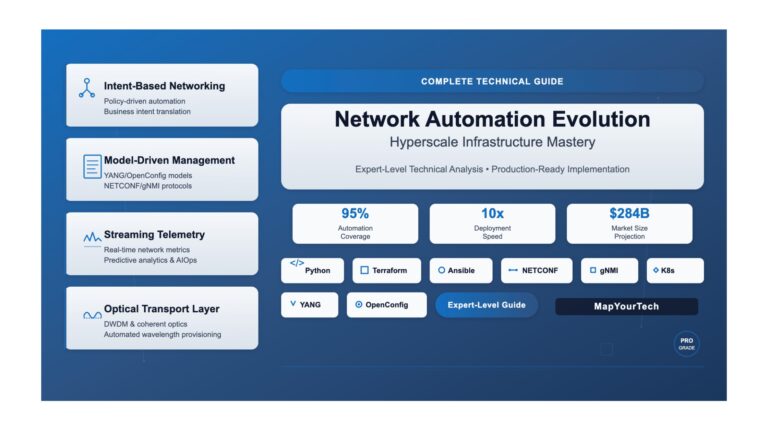768x432 pixels.
Task: Click the K8s diamond icon
Action: tap(656, 271)
